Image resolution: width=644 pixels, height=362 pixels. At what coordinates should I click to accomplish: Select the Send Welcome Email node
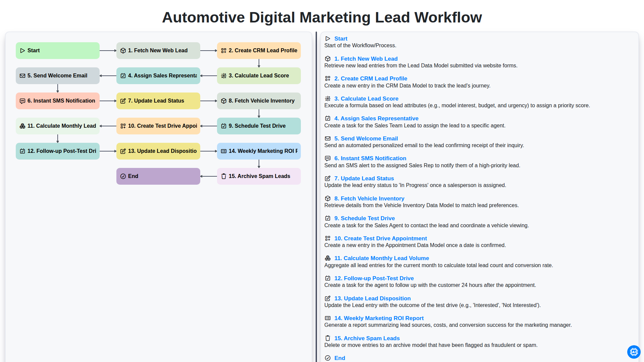[58, 76]
